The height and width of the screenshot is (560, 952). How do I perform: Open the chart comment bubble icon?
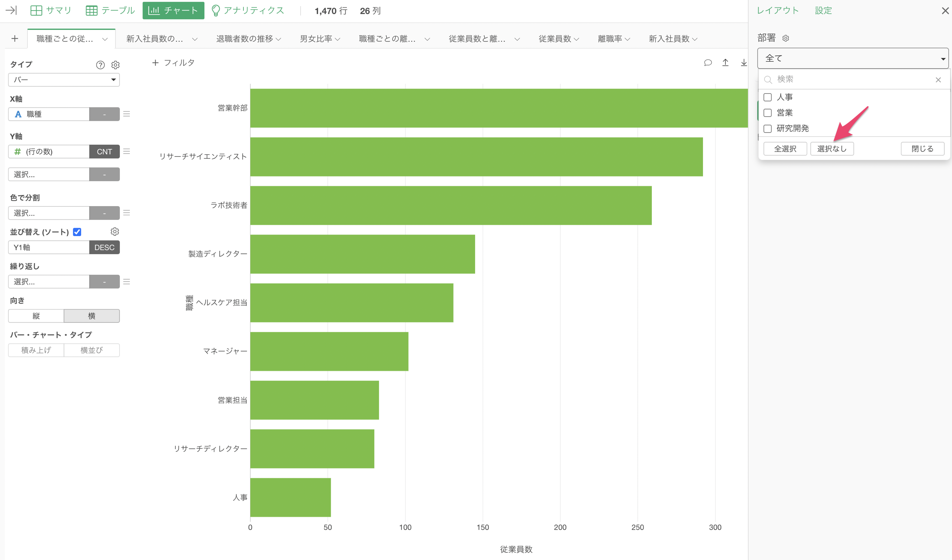(708, 63)
